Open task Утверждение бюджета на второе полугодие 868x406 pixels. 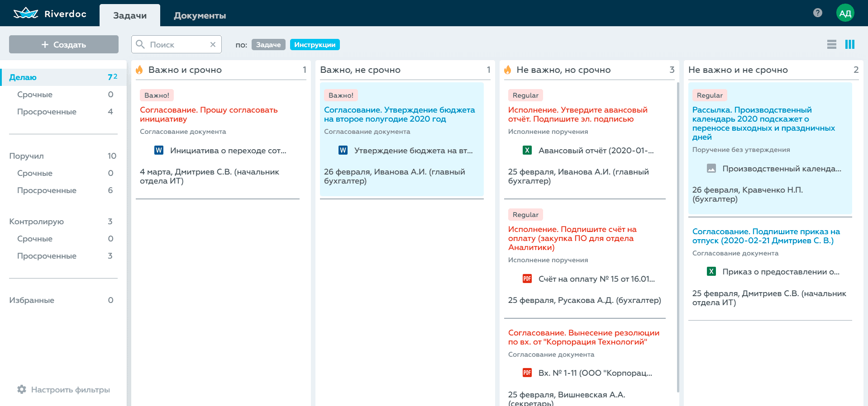(400, 114)
